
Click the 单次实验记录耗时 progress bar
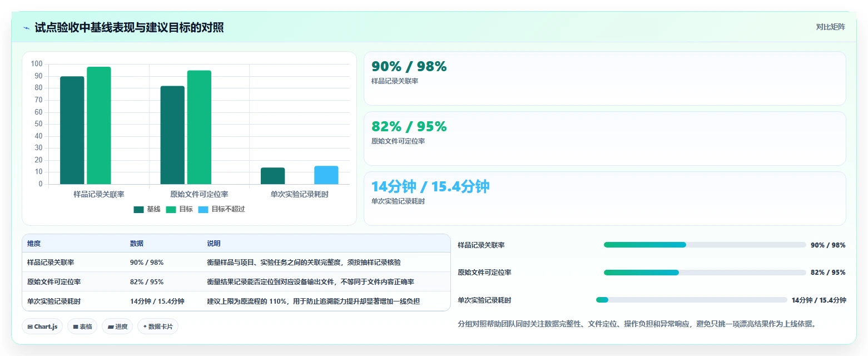[x=691, y=300]
